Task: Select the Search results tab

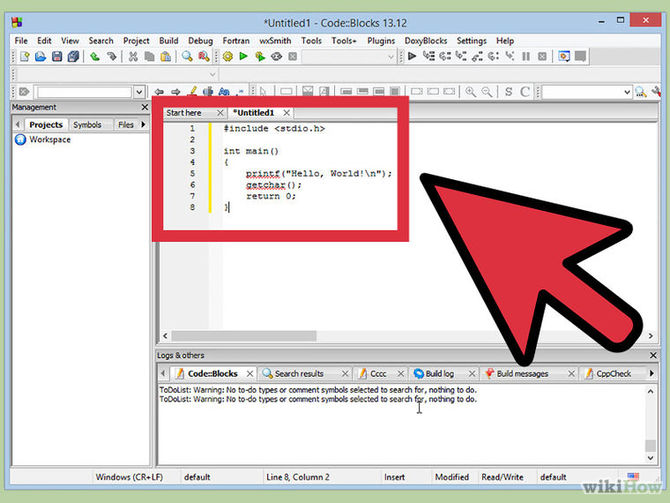Action: coord(299,374)
